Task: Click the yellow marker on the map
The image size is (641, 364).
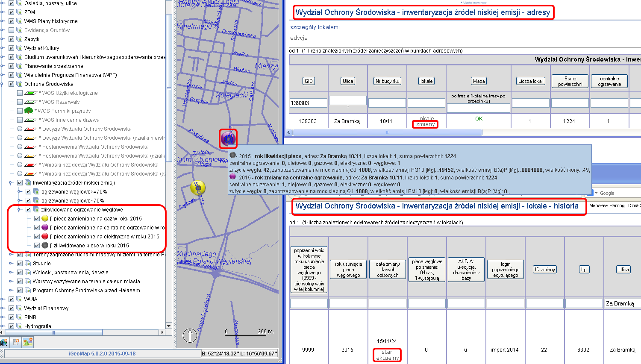Action: pyautogui.click(x=198, y=187)
